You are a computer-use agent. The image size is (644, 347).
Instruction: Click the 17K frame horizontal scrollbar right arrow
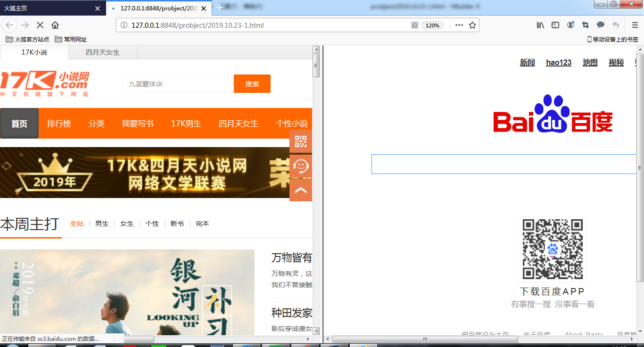click(x=308, y=339)
